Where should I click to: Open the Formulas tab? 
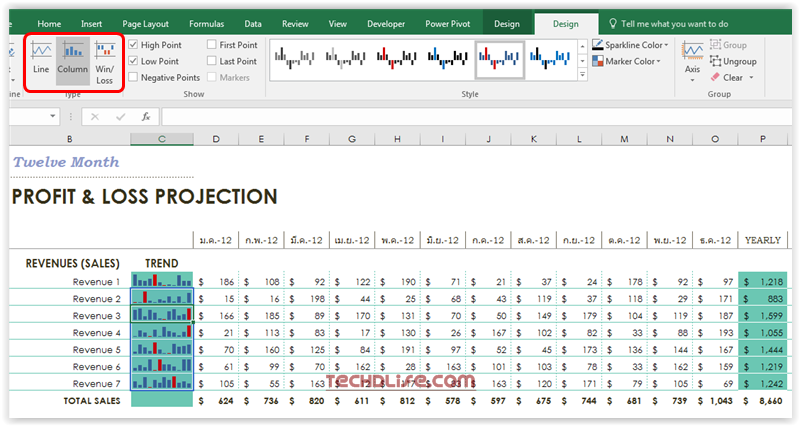pos(206,24)
